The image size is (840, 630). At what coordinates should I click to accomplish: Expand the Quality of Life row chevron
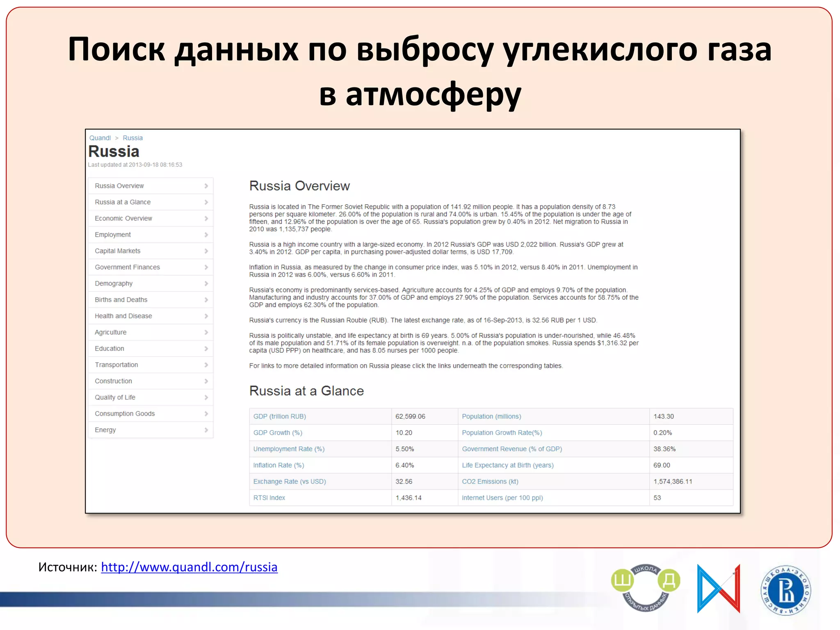(206, 397)
